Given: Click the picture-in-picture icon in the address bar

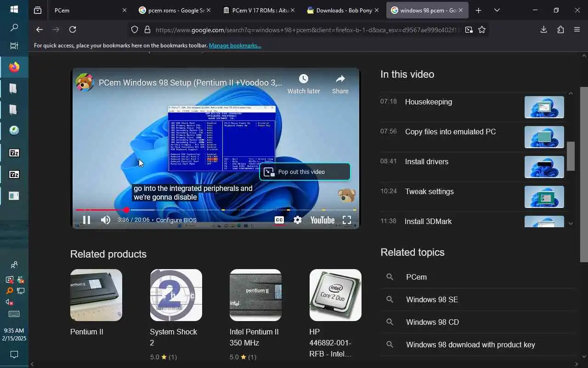Looking at the screenshot, I should point(469,29).
